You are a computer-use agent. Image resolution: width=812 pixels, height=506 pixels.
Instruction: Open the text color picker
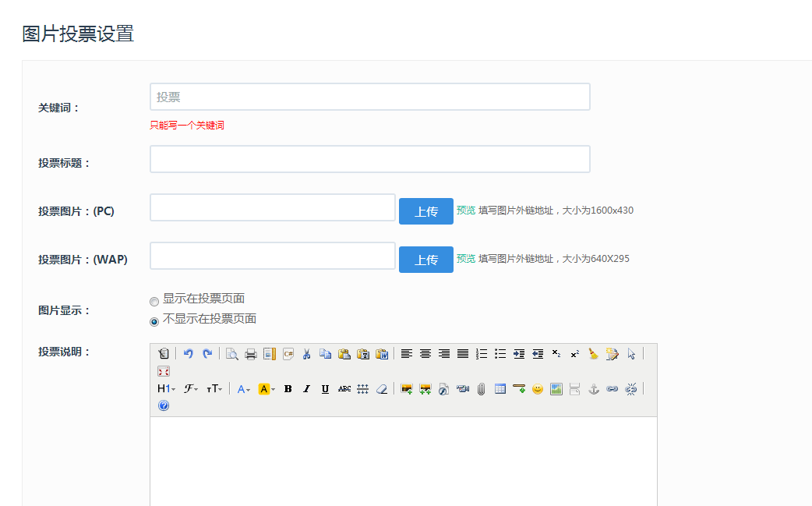(243, 389)
